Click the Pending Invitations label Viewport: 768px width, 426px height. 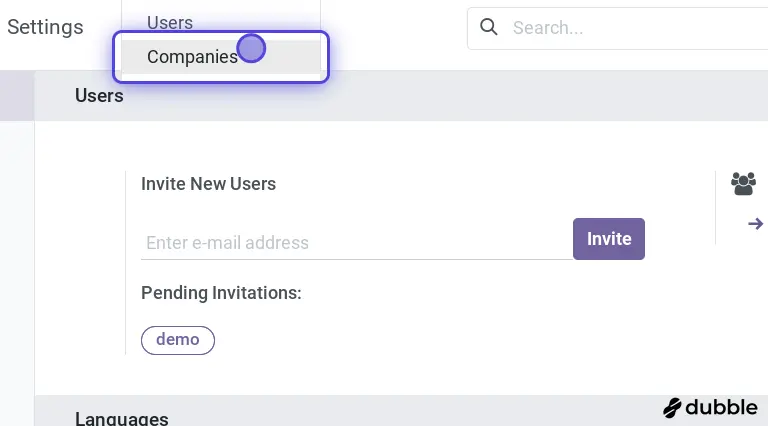tap(221, 293)
